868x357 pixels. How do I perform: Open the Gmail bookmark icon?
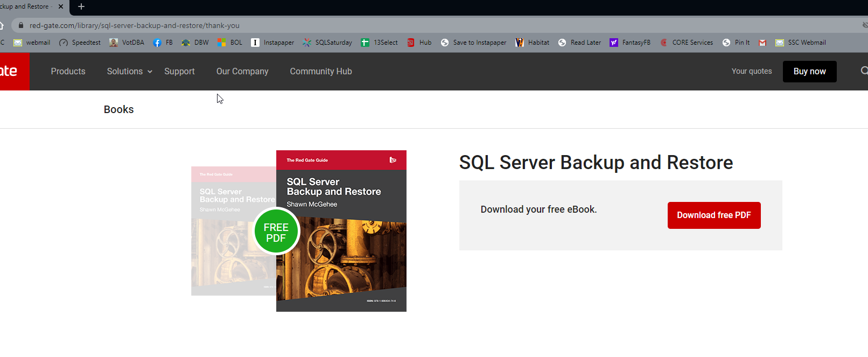tap(762, 43)
